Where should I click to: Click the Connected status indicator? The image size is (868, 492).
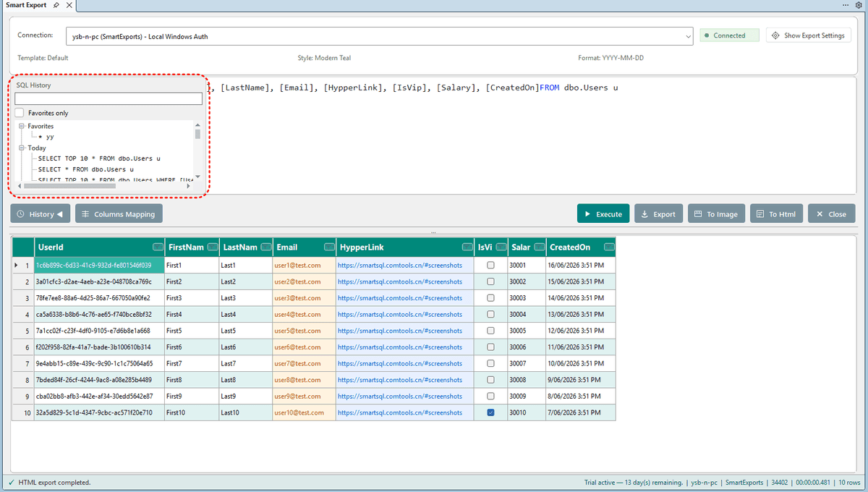(729, 35)
